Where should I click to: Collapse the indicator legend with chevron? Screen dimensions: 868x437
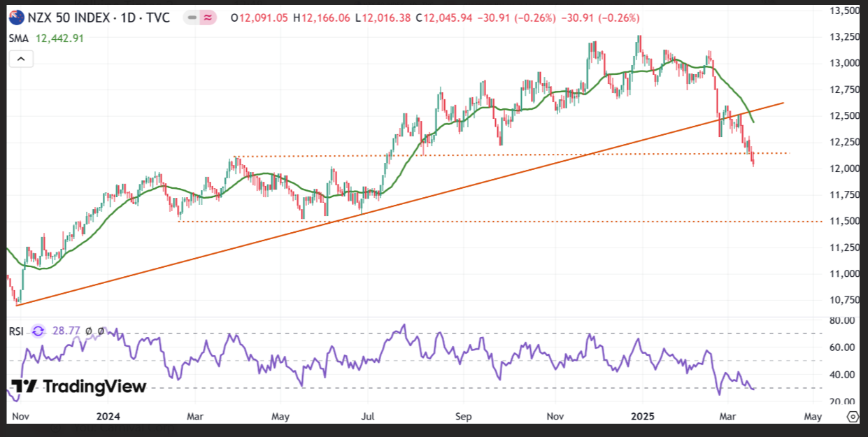[x=21, y=59]
